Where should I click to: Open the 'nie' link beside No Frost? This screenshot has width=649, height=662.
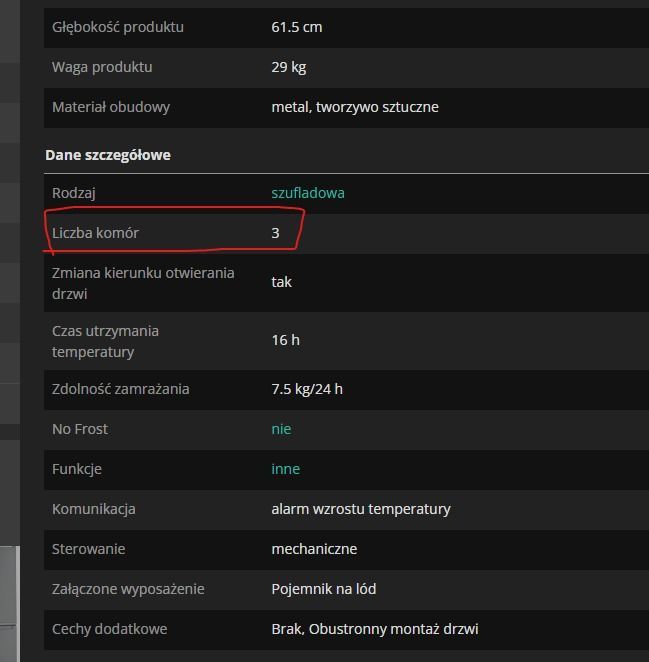click(281, 429)
